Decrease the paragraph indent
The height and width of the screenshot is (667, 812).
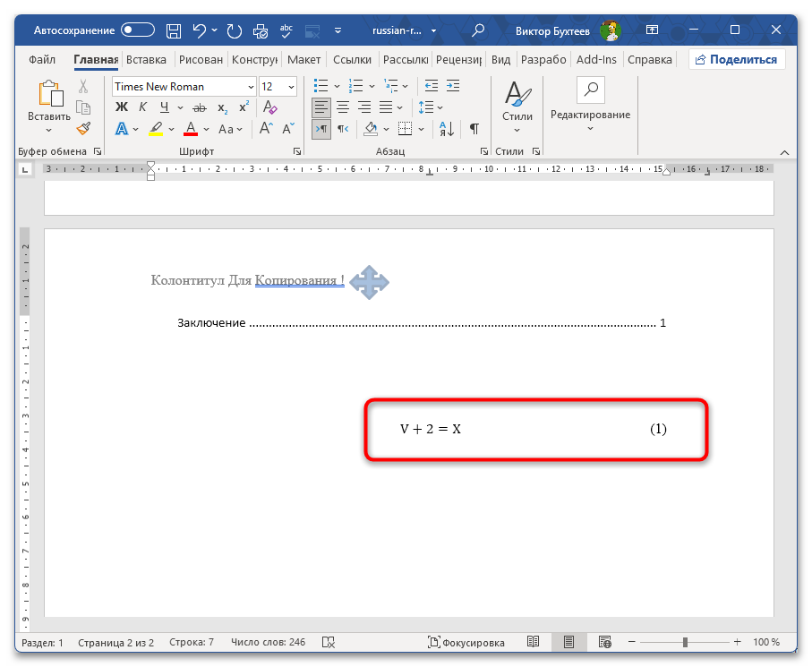(x=431, y=86)
